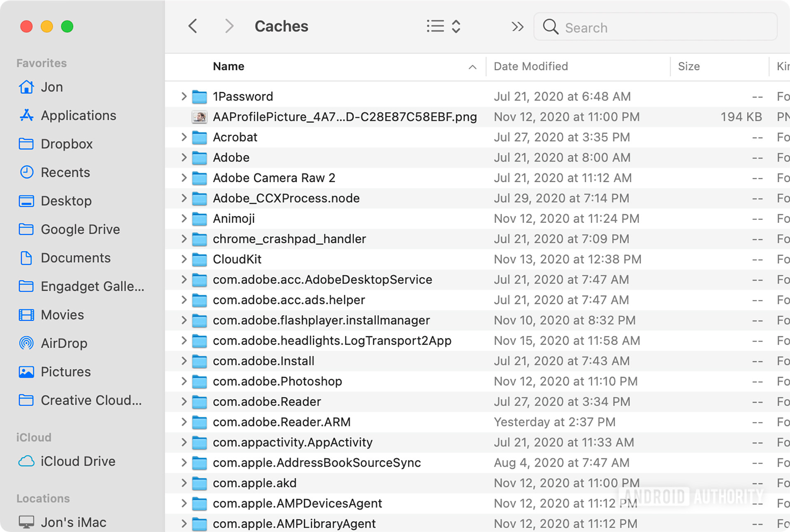Select the AAProfilePicture png file thumbnail
The image size is (790, 532).
click(200, 117)
